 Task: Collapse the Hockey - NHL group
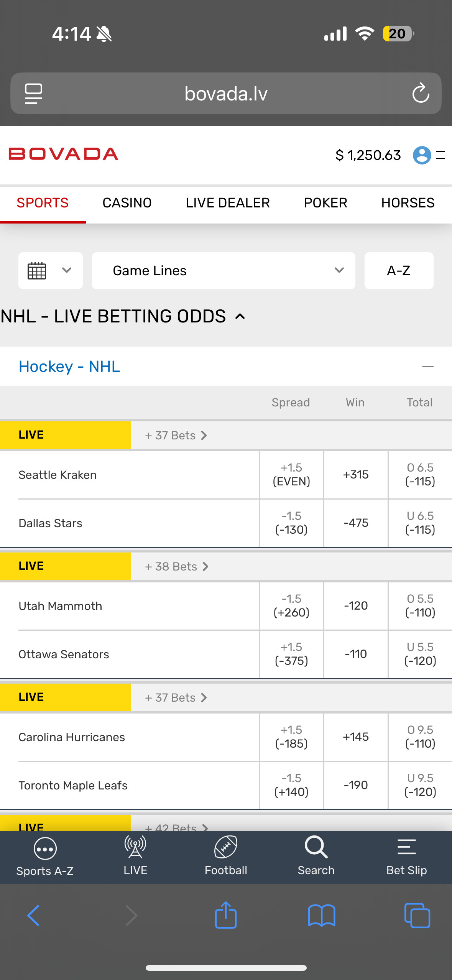pos(427,367)
